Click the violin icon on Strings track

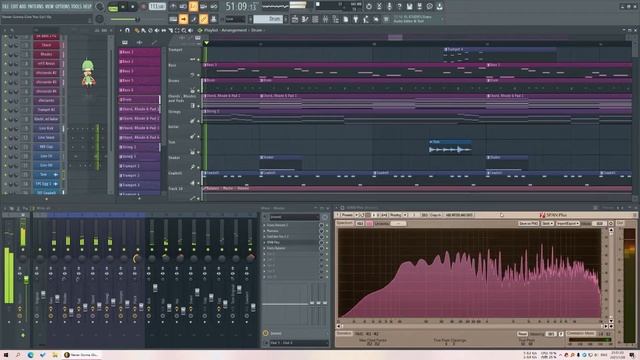(192, 121)
